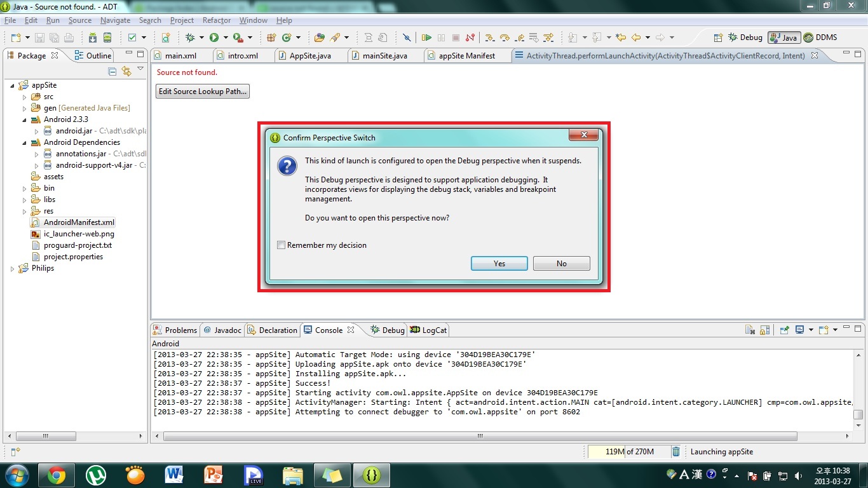Check the Remember my decision checkbox
This screenshot has width=868, height=488.
tap(281, 245)
